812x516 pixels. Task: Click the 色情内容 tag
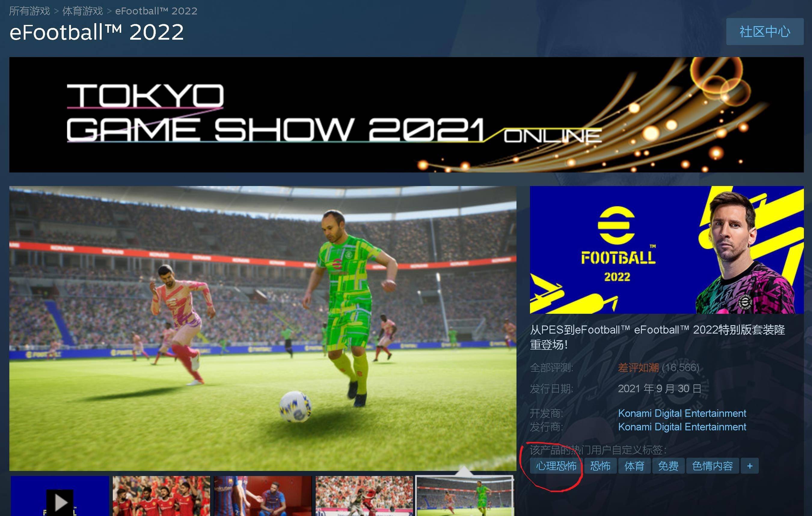pos(712,466)
